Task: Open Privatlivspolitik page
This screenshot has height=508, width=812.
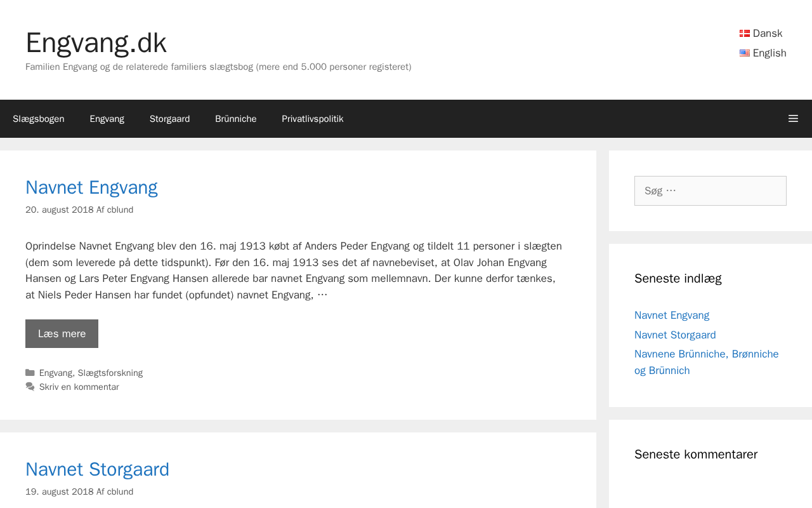Action: pos(312,119)
